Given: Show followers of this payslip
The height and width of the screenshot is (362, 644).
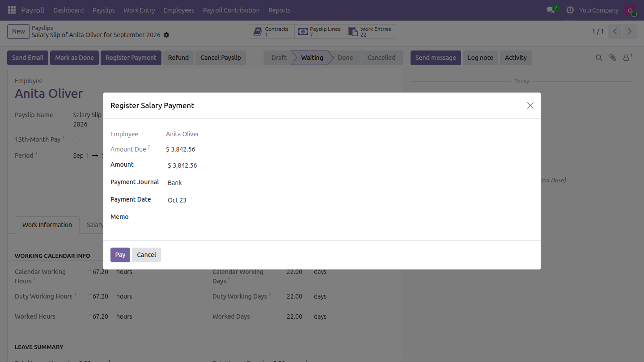Looking at the screenshot, I should [x=627, y=58].
